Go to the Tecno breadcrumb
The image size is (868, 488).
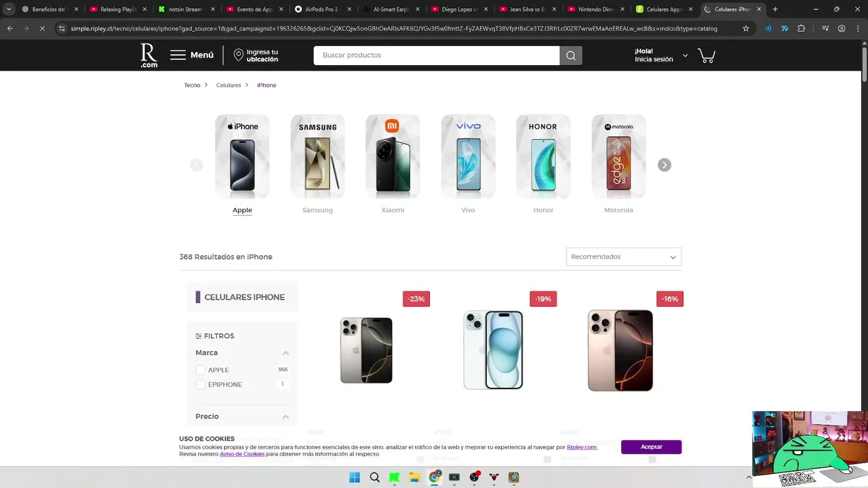click(x=192, y=85)
